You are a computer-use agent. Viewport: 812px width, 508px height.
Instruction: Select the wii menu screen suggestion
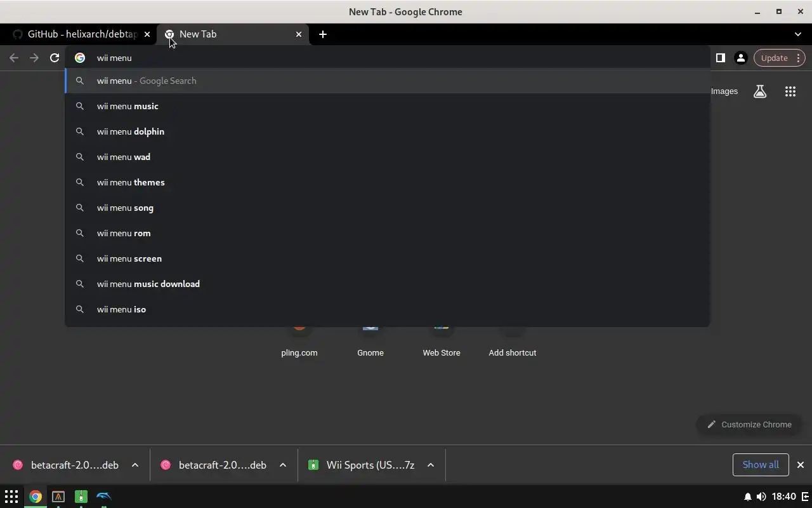coord(387,258)
